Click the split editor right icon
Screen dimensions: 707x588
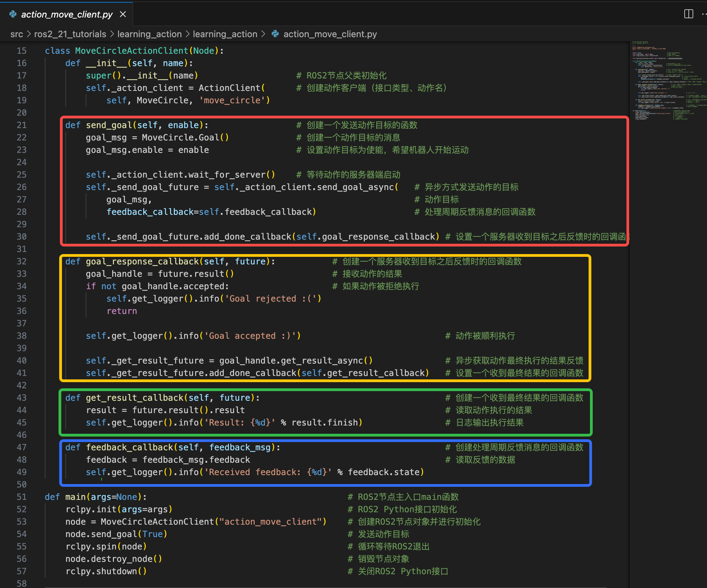(x=688, y=14)
